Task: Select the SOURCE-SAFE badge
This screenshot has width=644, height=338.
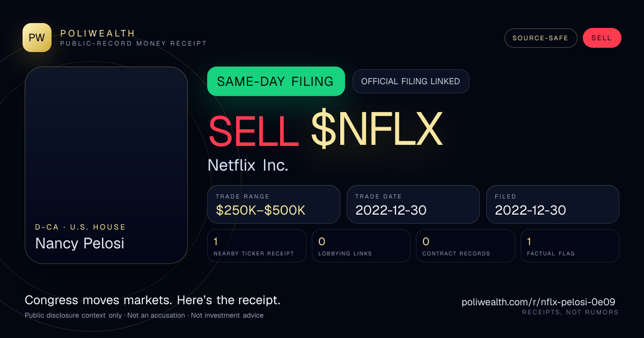Action: point(540,38)
